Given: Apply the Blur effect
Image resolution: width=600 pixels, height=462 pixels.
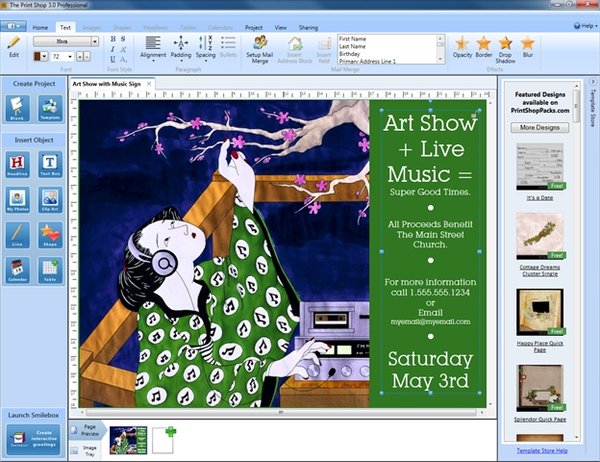Looking at the screenshot, I should click(x=528, y=47).
